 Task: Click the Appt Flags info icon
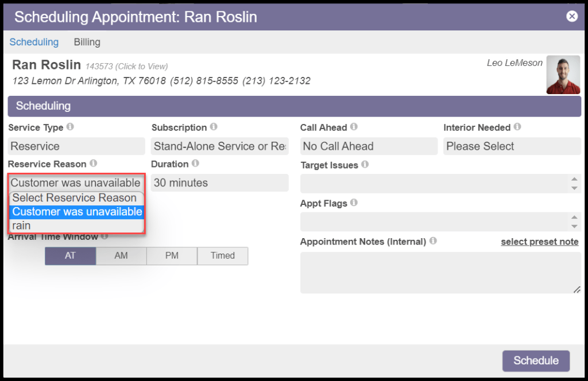tap(354, 203)
